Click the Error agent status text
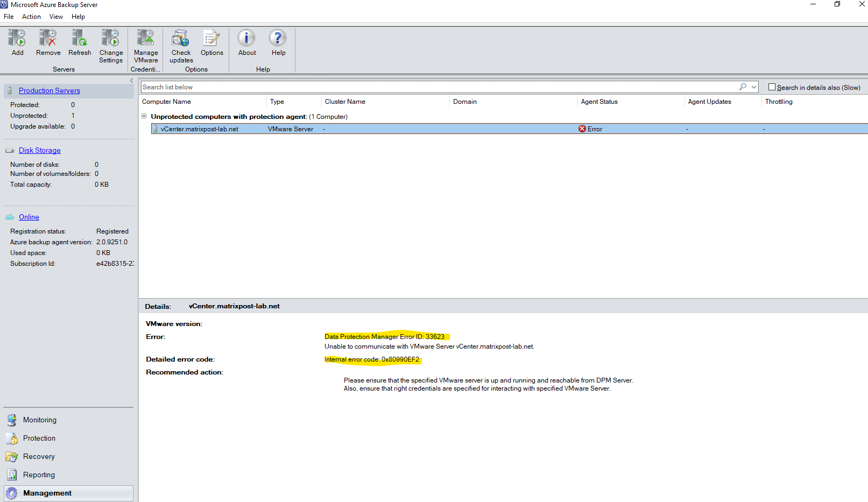 595,129
